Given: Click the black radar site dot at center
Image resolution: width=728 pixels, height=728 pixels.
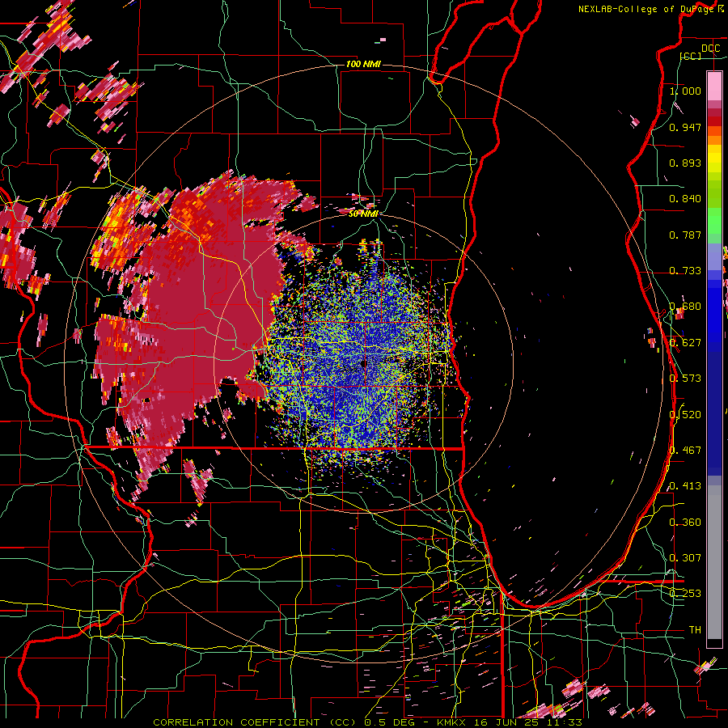Looking at the screenshot, I should [363, 364].
